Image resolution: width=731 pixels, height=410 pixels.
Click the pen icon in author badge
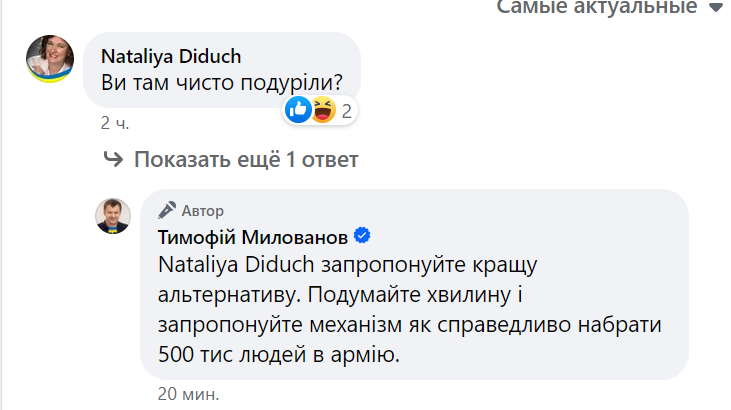coord(167,210)
